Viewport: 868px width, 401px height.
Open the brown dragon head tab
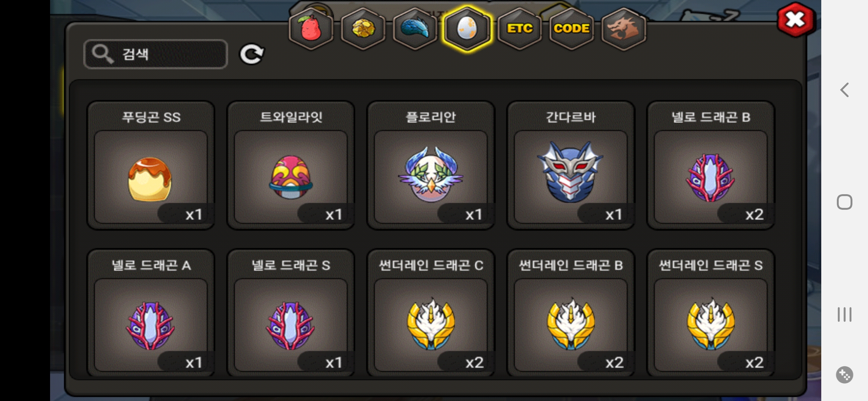(x=624, y=29)
